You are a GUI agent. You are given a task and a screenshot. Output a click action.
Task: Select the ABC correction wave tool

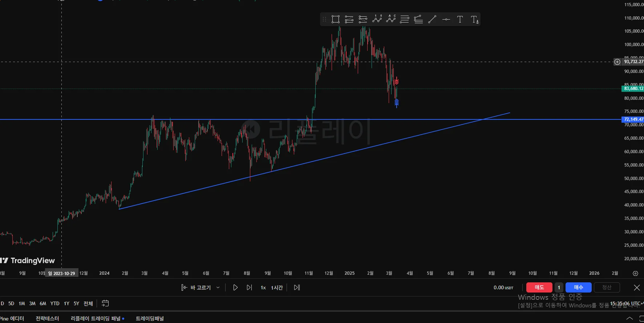pyautogui.click(x=391, y=19)
